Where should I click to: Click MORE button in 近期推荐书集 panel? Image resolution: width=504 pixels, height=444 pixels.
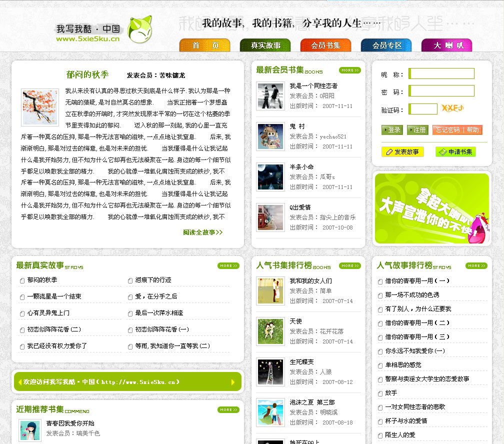[228, 409]
